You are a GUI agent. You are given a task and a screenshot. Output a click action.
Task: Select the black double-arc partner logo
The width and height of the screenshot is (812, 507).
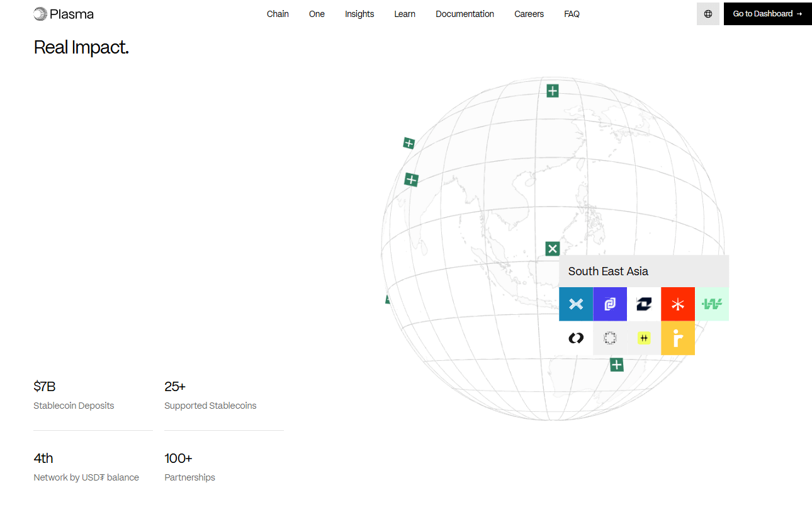pos(576,338)
